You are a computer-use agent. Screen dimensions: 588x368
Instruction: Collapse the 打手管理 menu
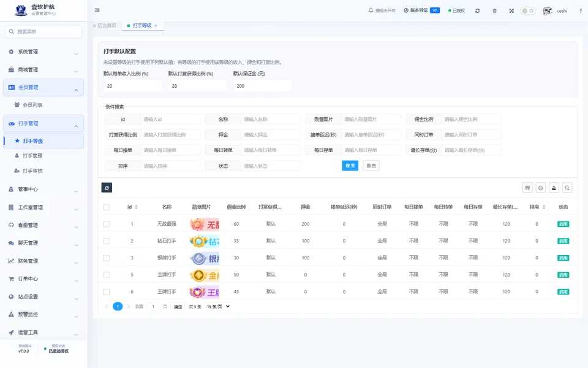[43, 123]
